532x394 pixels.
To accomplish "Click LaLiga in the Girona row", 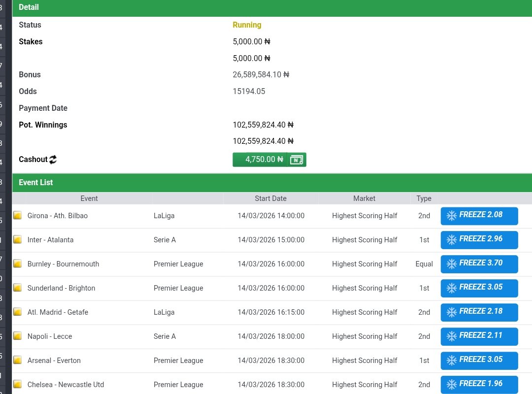I will [164, 216].
